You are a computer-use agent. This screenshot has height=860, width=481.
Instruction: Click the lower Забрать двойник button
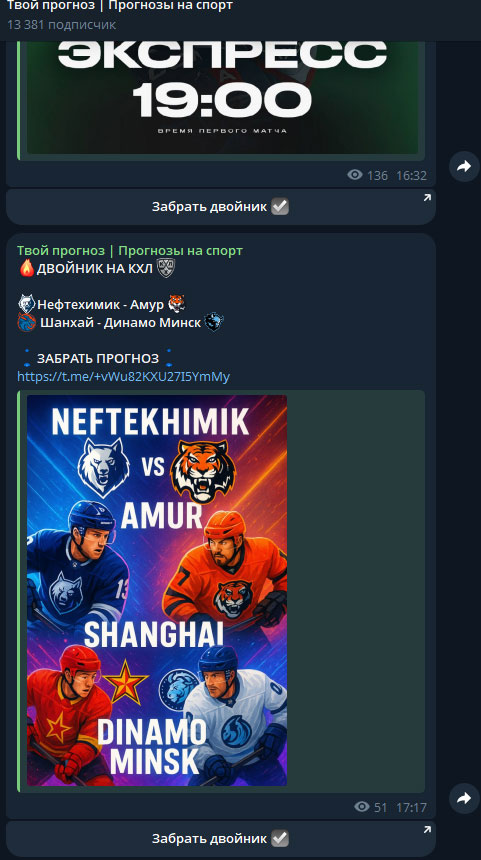click(x=220, y=839)
